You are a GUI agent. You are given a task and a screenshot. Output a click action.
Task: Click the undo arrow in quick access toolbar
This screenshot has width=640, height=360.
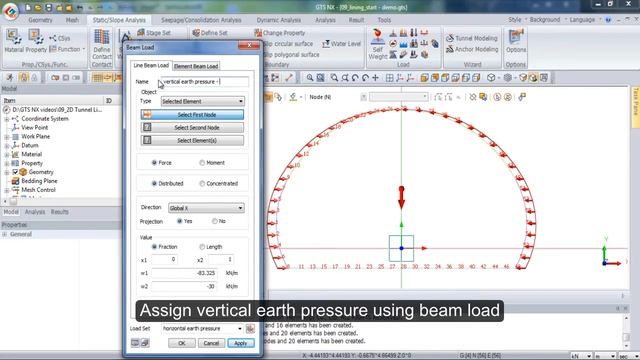tap(80, 7)
